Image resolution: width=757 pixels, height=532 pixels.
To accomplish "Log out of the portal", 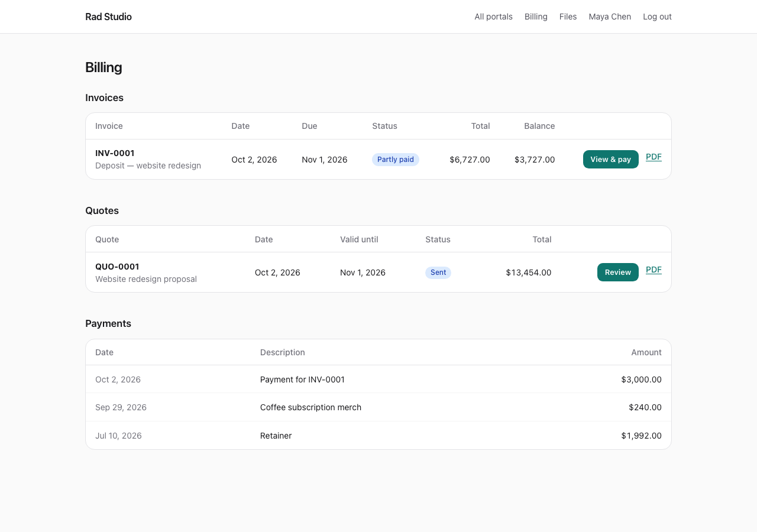I will coord(657,17).
